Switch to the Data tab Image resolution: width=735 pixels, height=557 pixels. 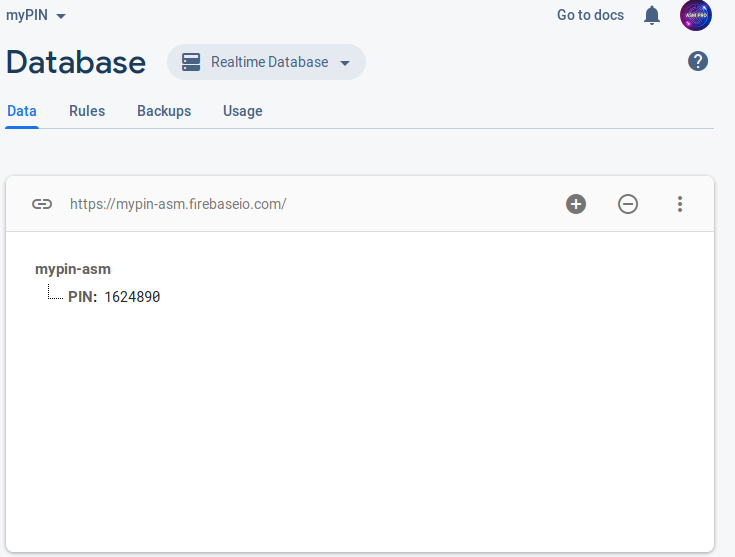[x=22, y=111]
